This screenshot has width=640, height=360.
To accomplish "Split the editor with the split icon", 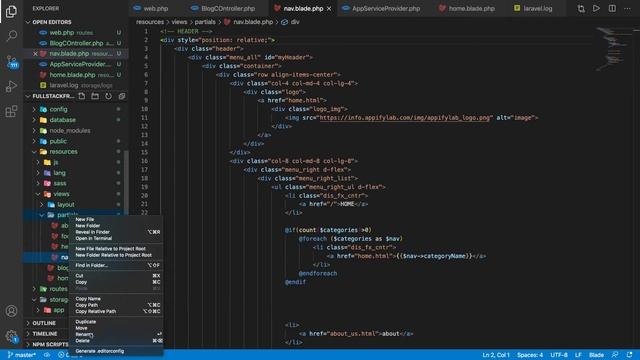I will pyautogui.click(x=612, y=8).
